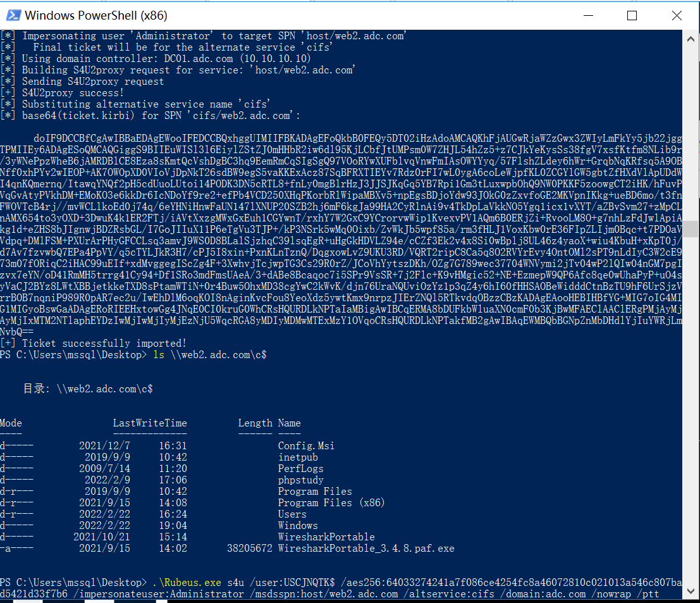Click the '/impersonateuser:Administrator' argument
The image size is (700, 603).
[x=159, y=594]
